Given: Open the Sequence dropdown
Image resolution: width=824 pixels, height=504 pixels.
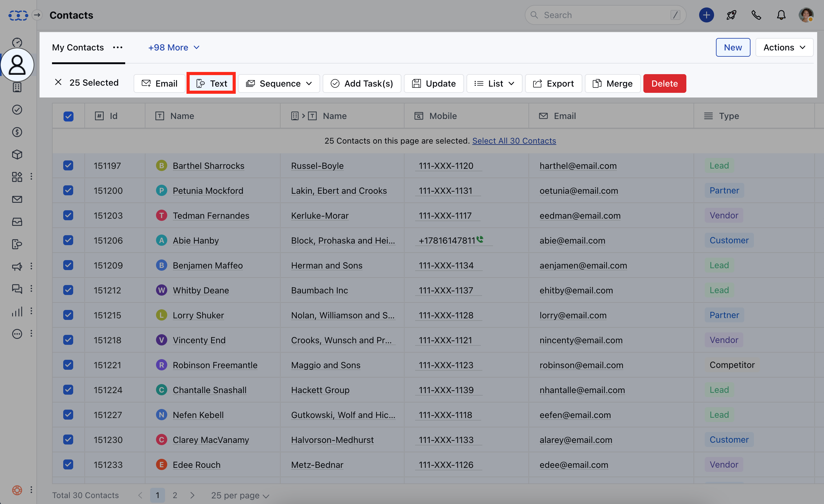Looking at the screenshot, I should 279,83.
